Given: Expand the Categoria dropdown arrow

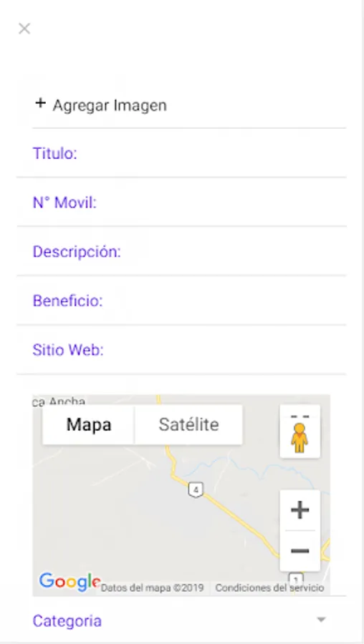Looking at the screenshot, I should pos(321,620).
